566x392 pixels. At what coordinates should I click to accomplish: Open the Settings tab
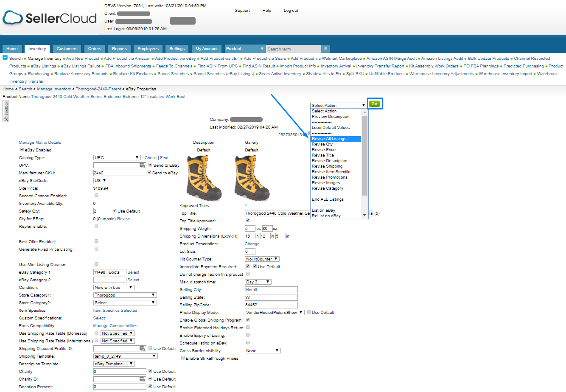coord(177,49)
